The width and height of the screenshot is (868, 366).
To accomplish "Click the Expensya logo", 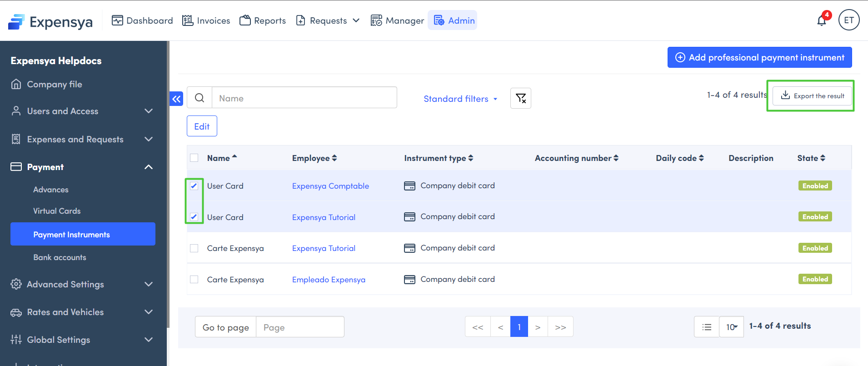I will pos(50,21).
